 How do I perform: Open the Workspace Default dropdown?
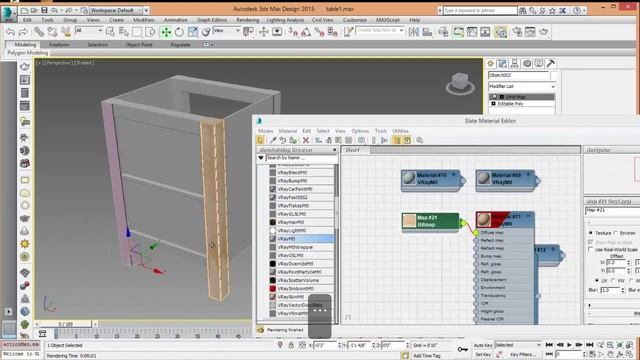pos(116,10)
